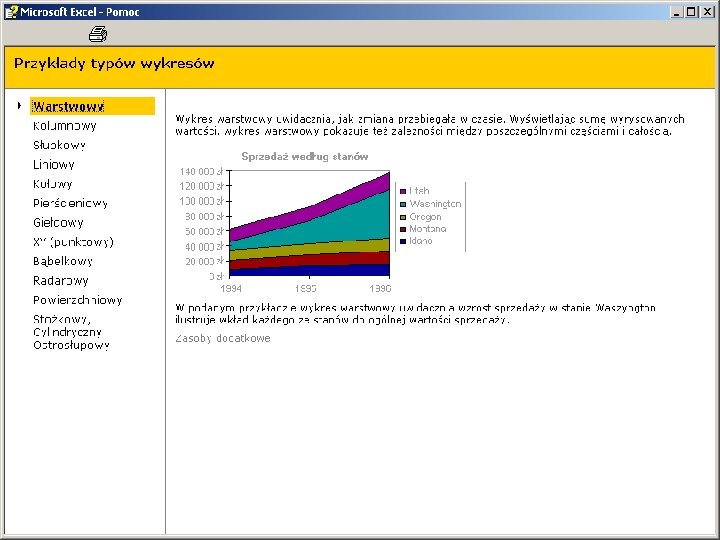Maximize the Excel Help window
720x540 pixels.
(691, 12)
